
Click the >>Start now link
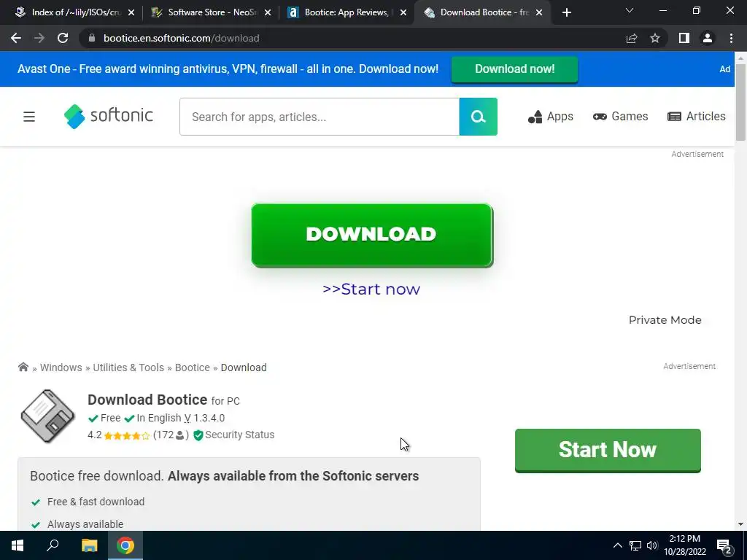tap(371, 289)
